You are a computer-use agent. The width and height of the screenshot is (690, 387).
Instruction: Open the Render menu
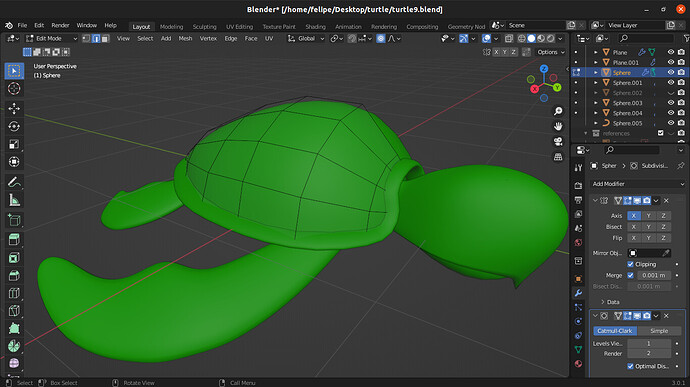pos(60,26)
